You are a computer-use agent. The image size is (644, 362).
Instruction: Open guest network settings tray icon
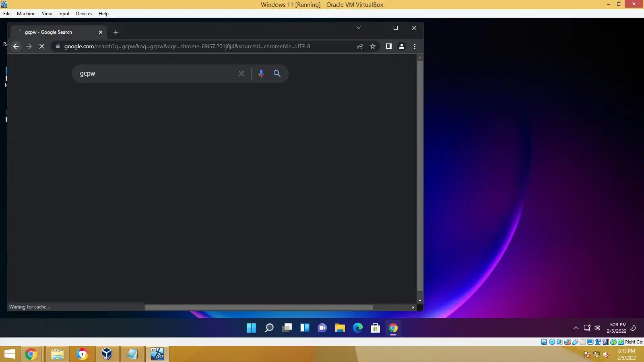(587, 328)
